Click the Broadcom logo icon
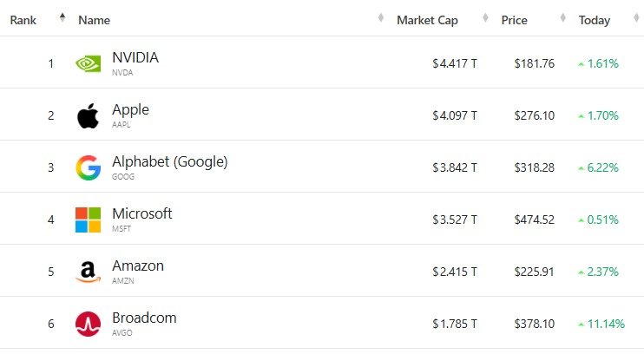644x354 pixels. (x=88, y=324)
